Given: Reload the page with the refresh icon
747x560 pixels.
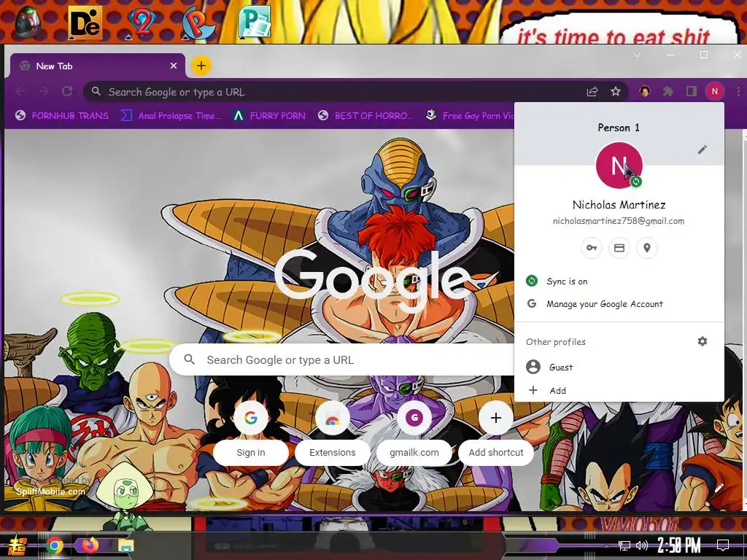Looking at the screenshot, I should tap(67, 91).
